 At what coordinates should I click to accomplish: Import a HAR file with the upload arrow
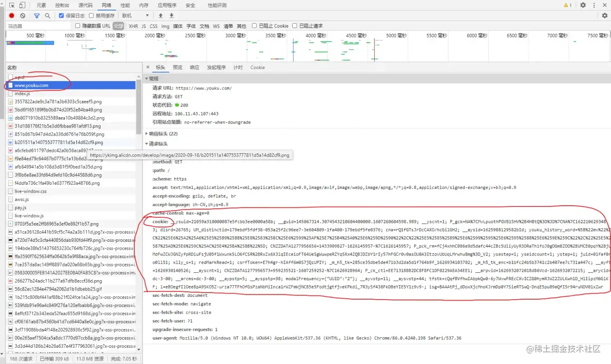point(161,16)
